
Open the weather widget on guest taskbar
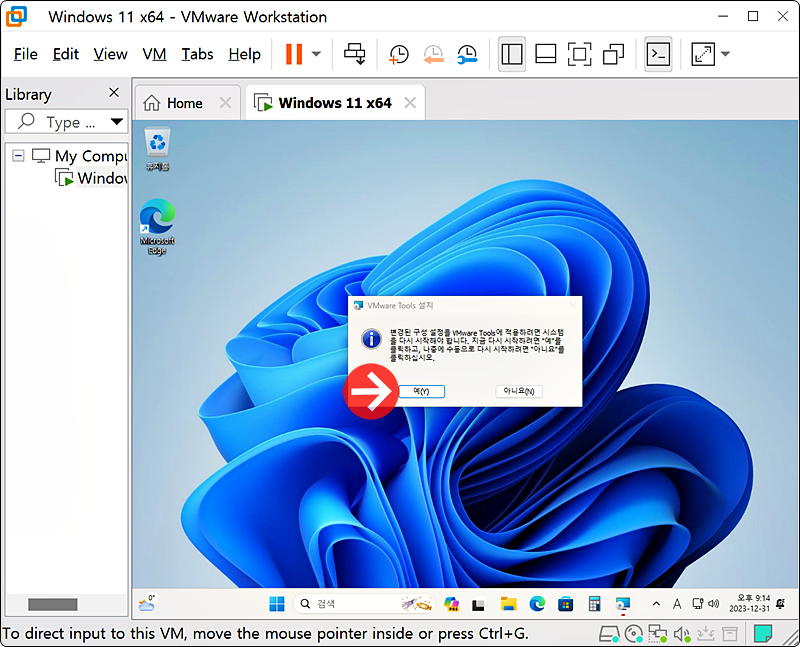pos(147,604)
